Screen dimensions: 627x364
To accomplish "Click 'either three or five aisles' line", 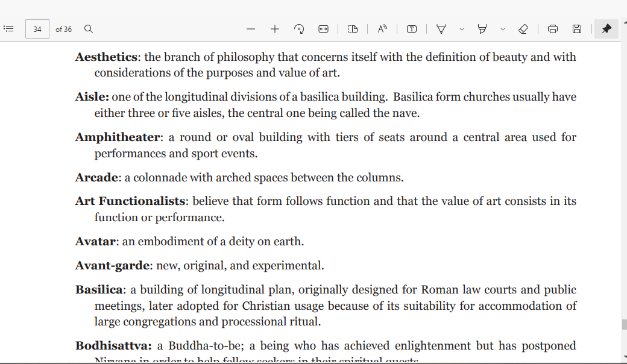I will click(257, 113).
